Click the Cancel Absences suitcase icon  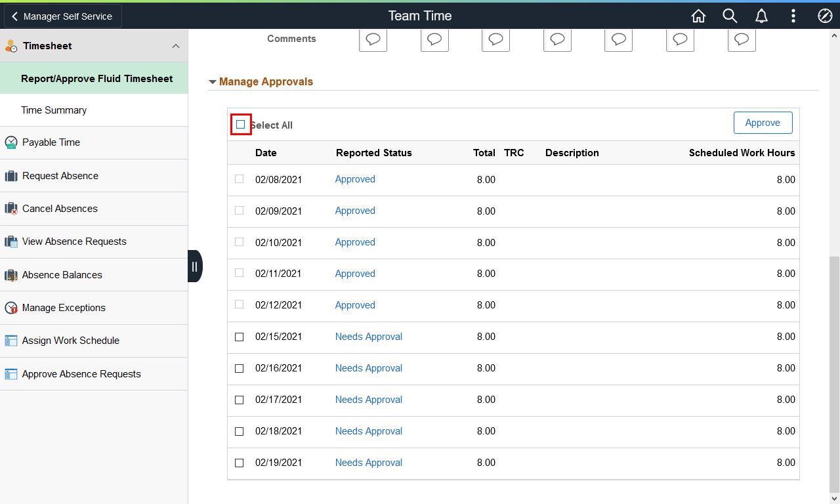(11, 209)
